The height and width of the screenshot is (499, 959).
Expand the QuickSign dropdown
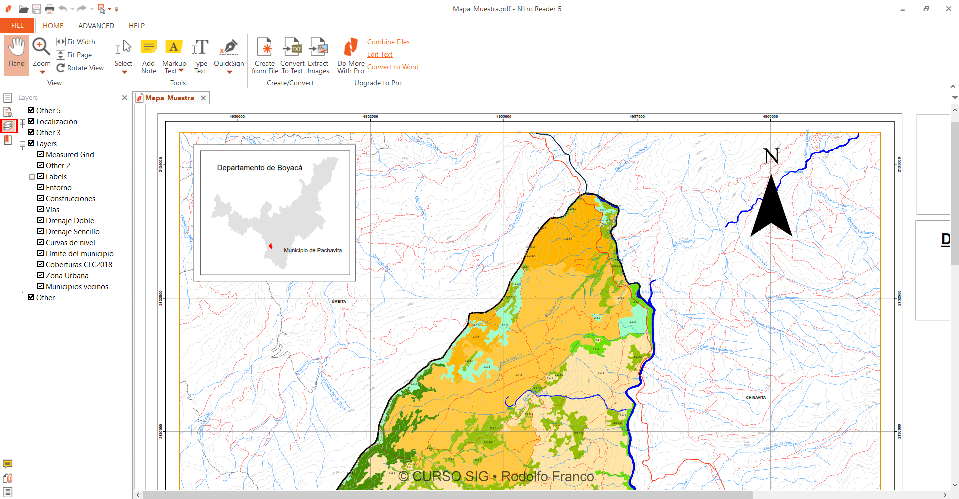[229, 72]
